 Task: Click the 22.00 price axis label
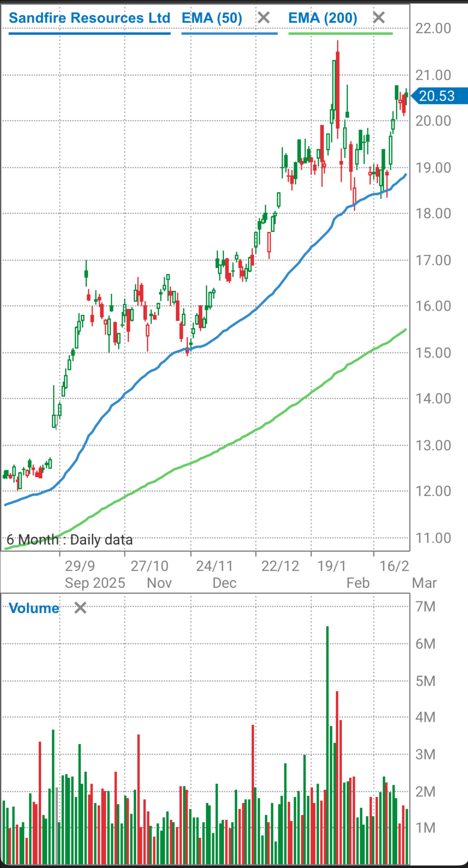pos(433,28)
